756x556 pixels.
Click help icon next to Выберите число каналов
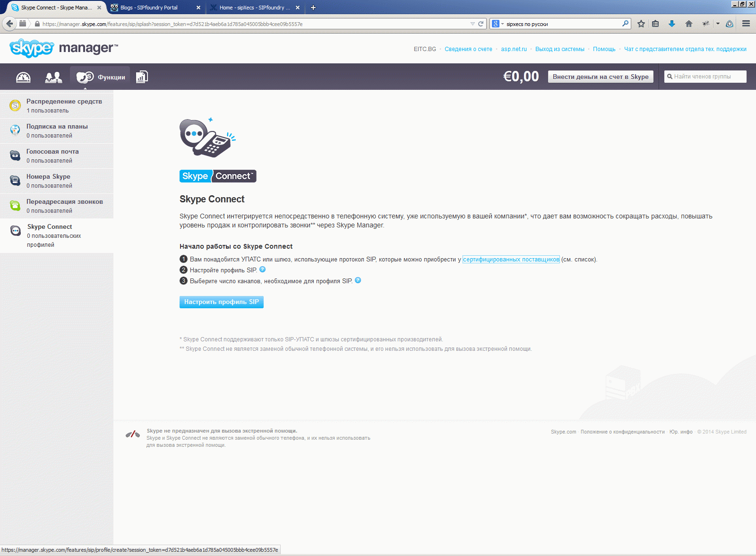358,280
